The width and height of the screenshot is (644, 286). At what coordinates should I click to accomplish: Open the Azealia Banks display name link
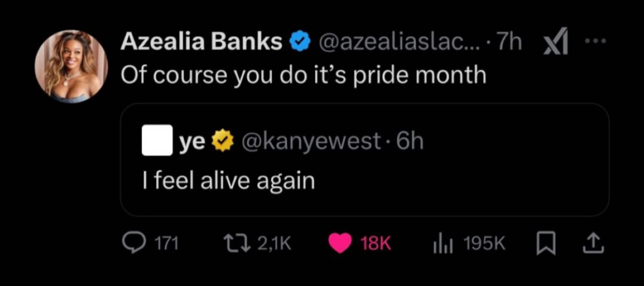pos(201,42)
